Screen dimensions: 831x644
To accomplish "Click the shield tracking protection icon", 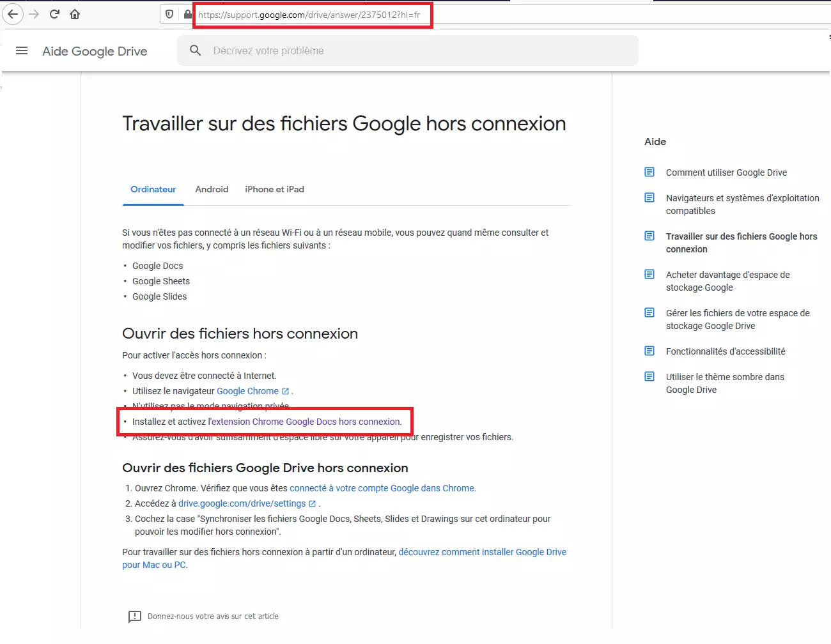I will [169, 14].
